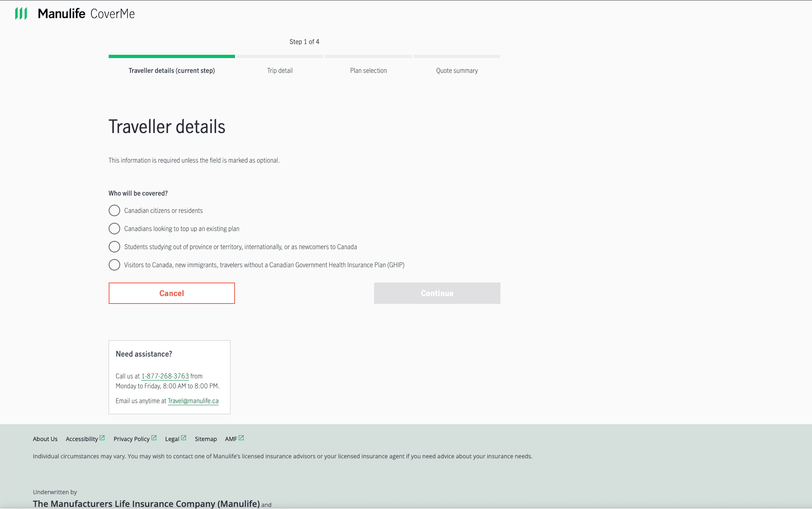Image resolution: width=812 pixels, height=509 pixels.
Task: Open the About Us footer link
Action: tap(45, 439)
